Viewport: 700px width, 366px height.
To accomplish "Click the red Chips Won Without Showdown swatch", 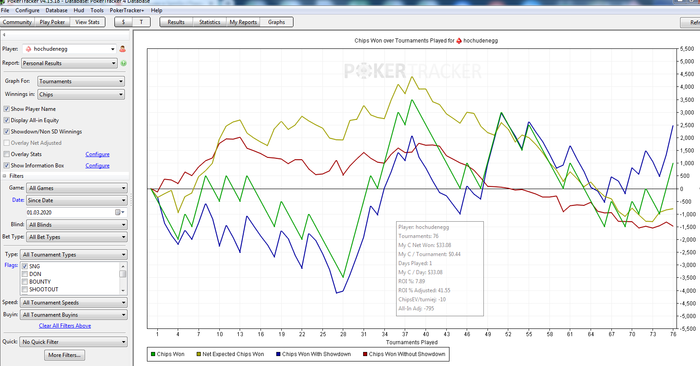I will (x=365, y=354).
